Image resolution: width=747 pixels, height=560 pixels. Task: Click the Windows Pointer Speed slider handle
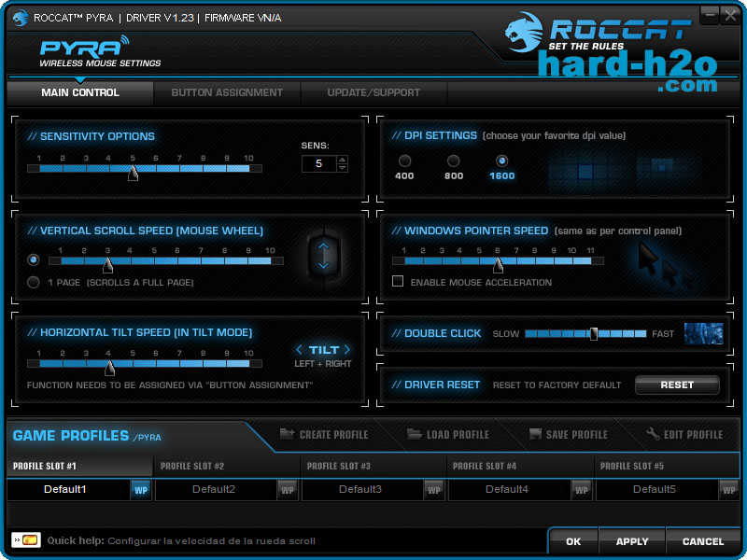pos(498,265)
